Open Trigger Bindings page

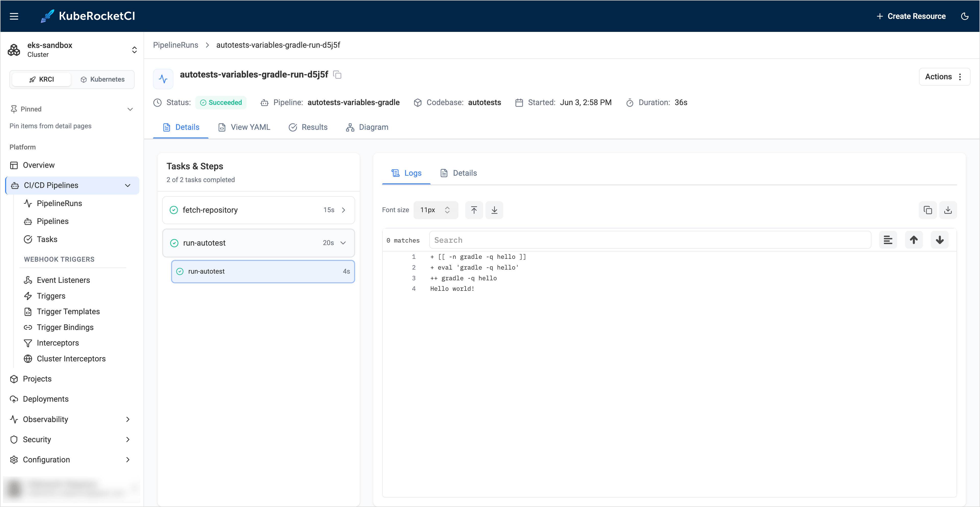coord(65,327)
